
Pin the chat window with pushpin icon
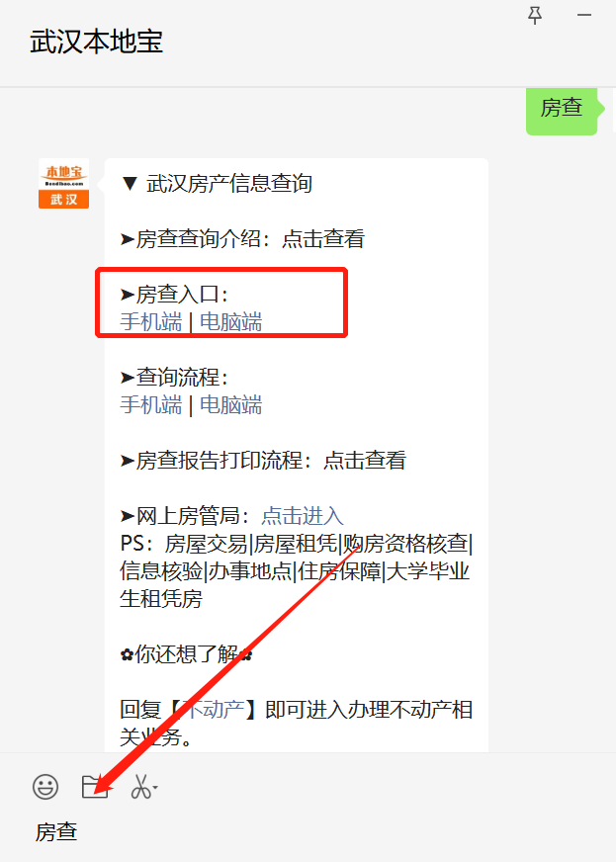[x=535, y=16]
